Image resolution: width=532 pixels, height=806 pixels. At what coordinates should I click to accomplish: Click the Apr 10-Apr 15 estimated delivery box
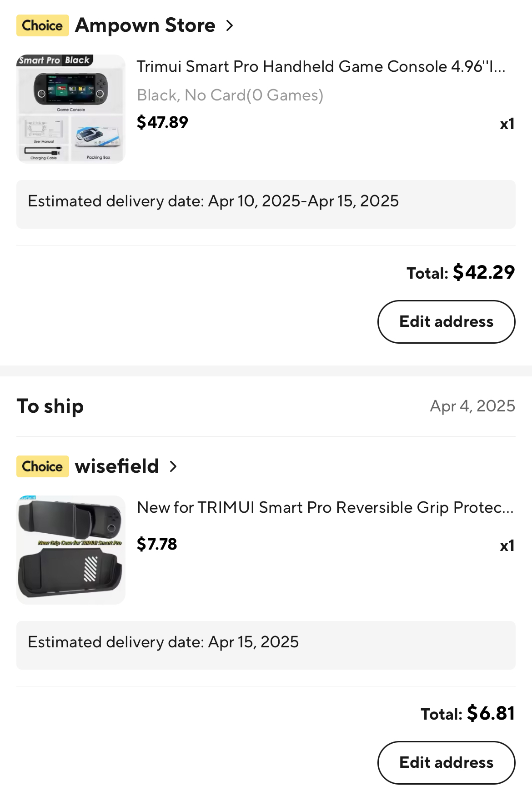coord(266,204)
